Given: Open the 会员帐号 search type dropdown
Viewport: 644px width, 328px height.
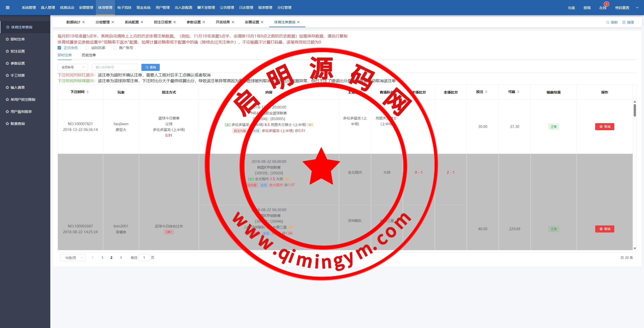Looking at the screenshot, I should [x=73, y=67].
